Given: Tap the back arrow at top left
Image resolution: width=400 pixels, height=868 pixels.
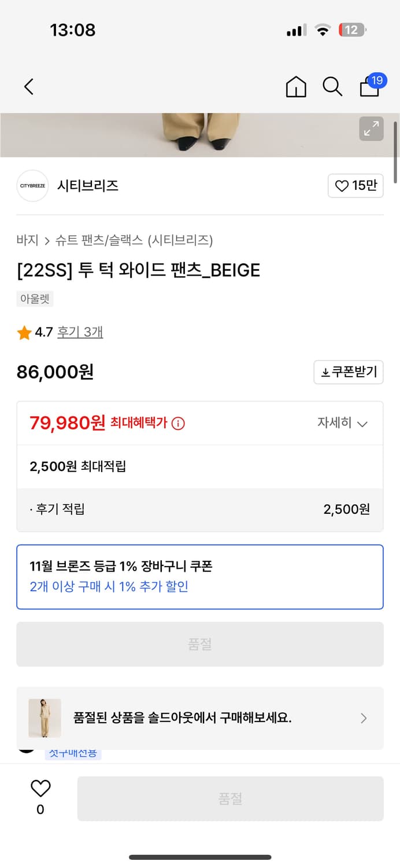Looking at the screenshot, I should pos(29,86).
